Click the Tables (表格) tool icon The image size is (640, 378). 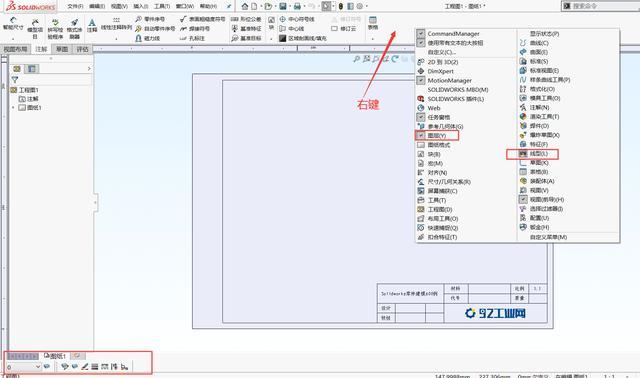point(373,23)
